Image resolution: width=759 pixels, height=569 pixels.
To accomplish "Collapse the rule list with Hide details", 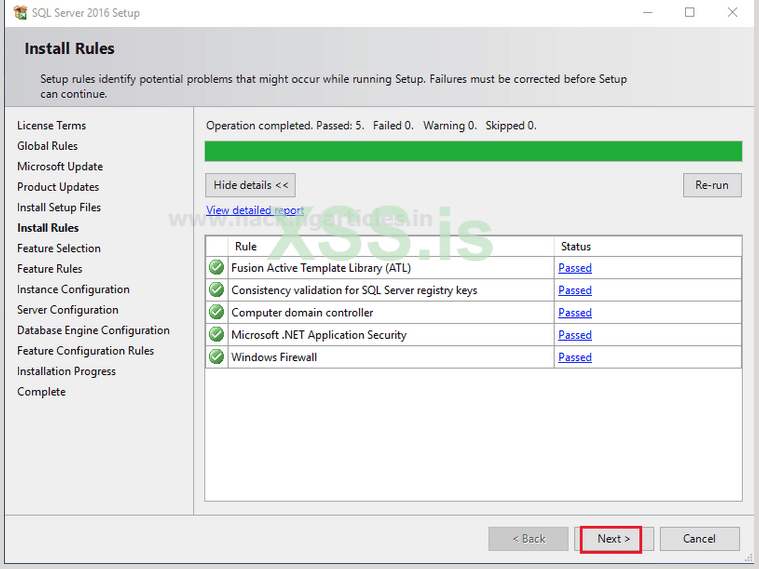I will pos(250,185).
